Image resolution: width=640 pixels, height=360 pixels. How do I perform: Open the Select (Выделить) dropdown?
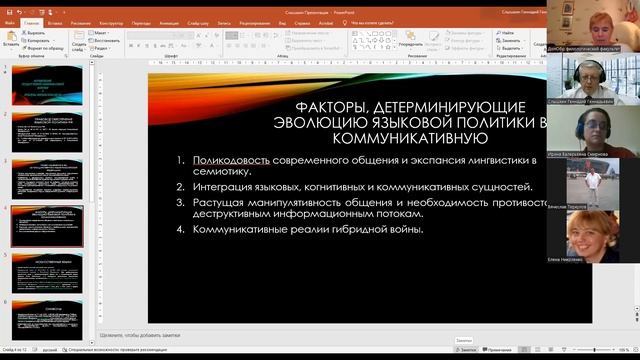[510, 48]
